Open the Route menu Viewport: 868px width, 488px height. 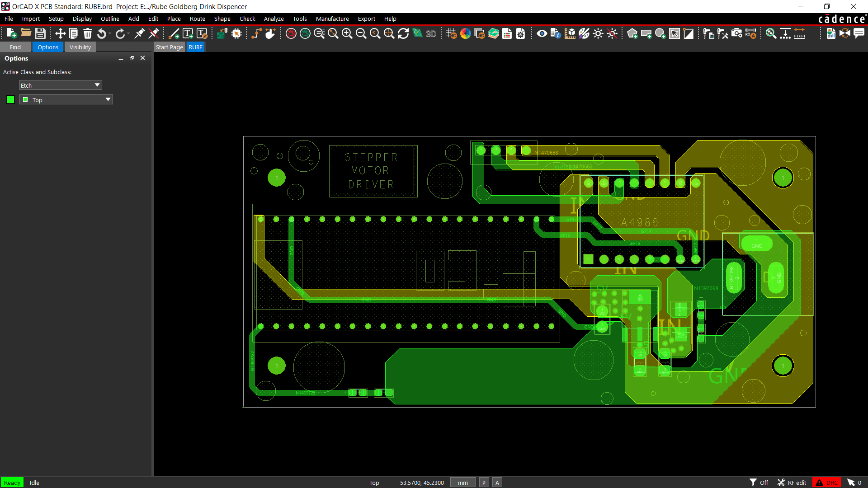198,19
